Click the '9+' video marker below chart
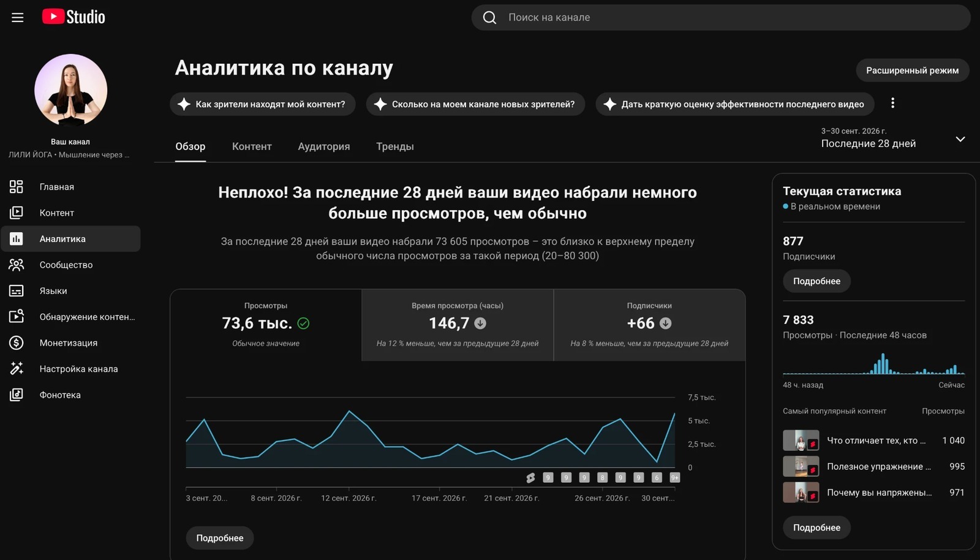Viewport: 980px width, 560px height. [675, 478]
